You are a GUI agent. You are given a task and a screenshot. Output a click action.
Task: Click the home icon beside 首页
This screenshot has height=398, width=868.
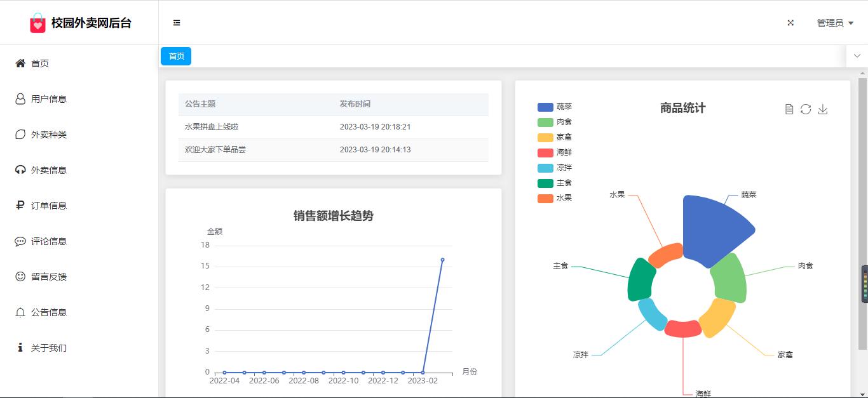20,63
